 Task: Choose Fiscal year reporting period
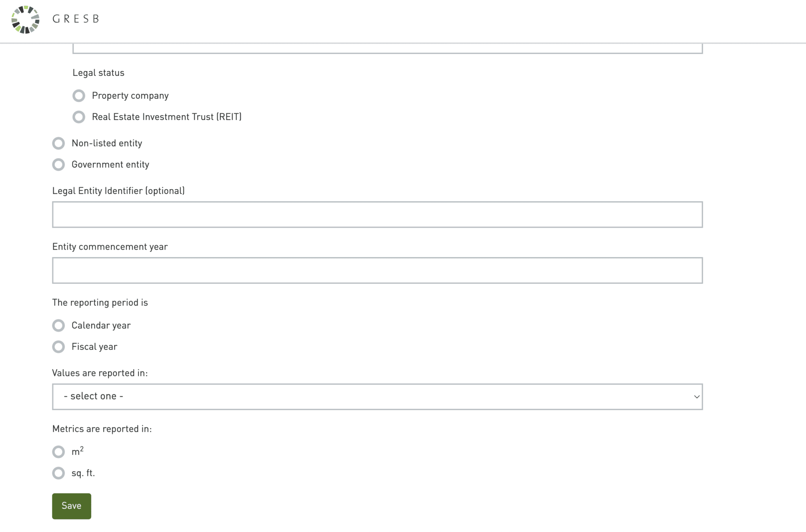point(59,347)
